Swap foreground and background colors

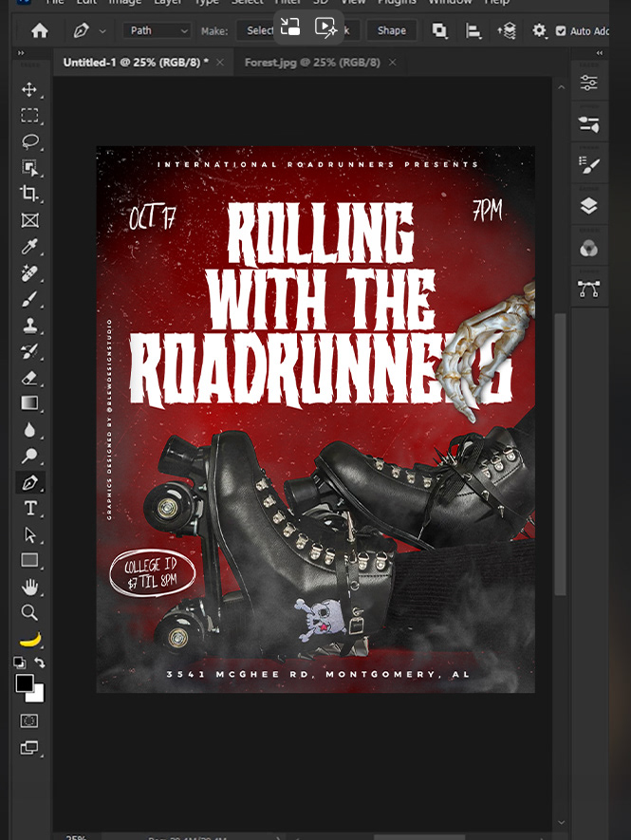pos(40,663)
